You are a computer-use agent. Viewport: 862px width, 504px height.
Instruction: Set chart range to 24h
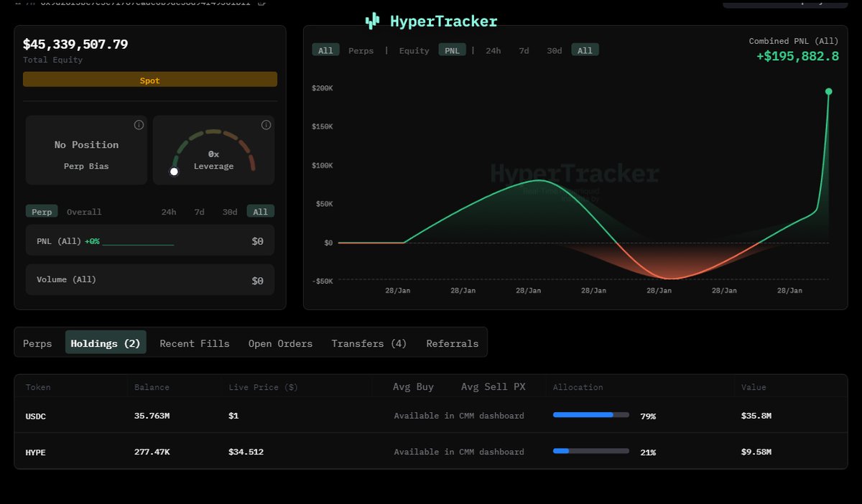pyautogui.click(x=493, y=50)
